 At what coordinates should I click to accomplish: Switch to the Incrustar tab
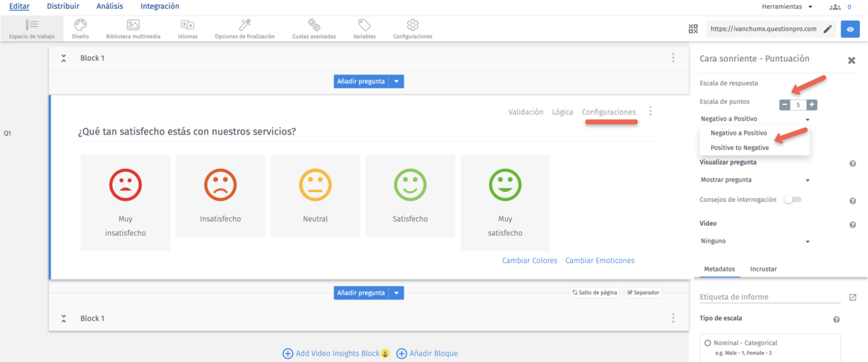(x=763, y=269)
